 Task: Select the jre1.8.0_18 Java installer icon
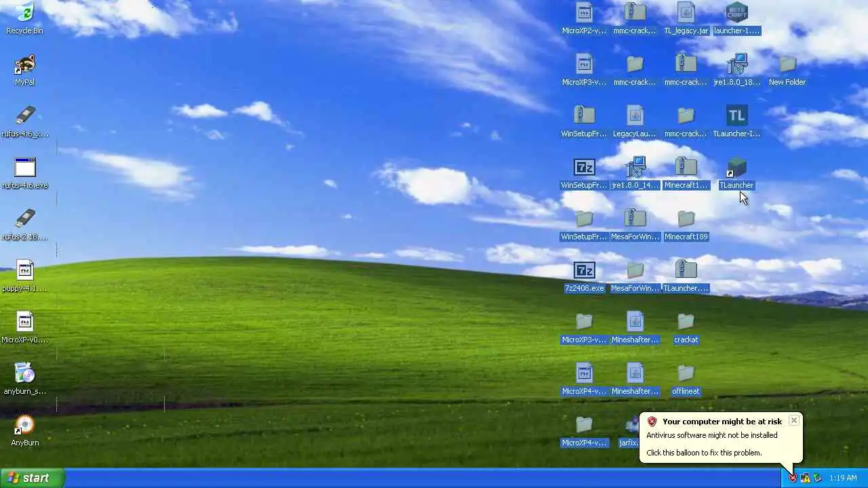pos(736,70)
